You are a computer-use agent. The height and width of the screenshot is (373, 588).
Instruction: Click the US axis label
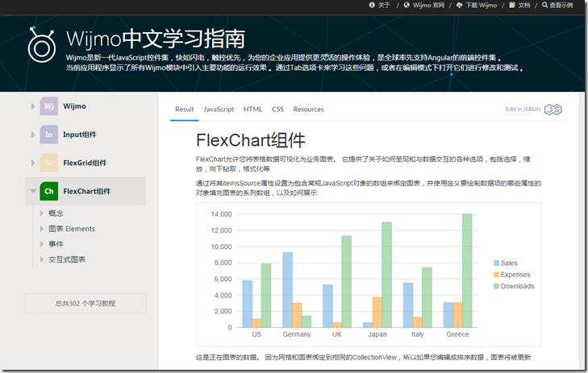(x=256, y=334)
